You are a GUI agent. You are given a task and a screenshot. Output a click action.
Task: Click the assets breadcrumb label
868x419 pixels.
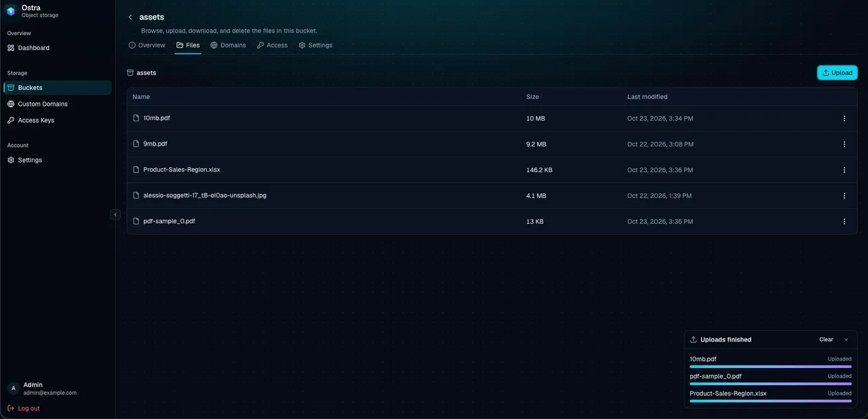146,73
